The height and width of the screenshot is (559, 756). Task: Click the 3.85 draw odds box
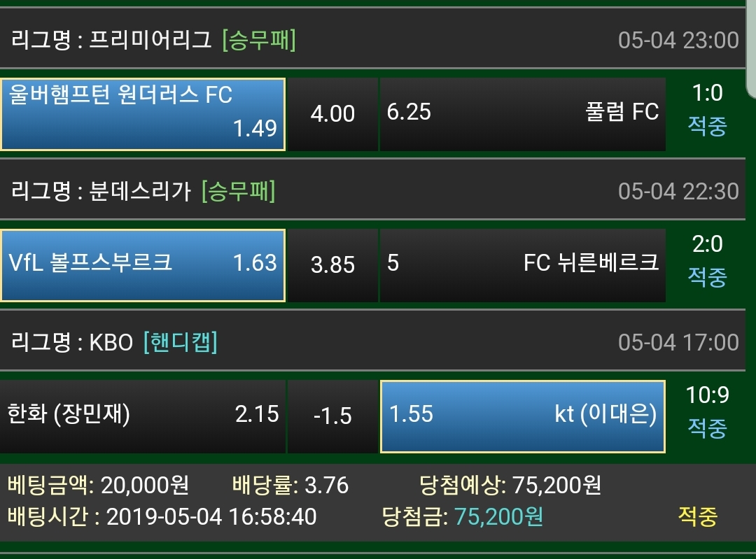[x=332, y=264]
